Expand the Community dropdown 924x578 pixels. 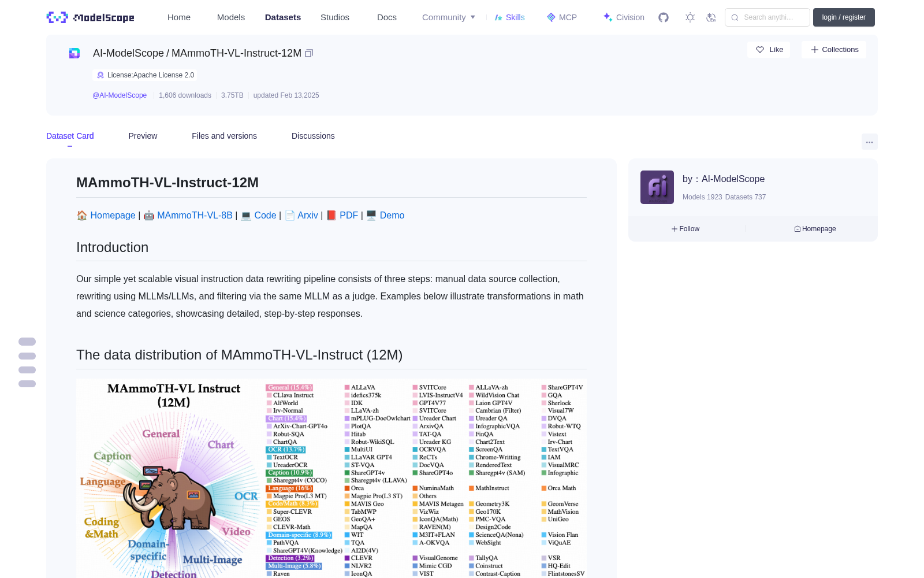point(449,17)
